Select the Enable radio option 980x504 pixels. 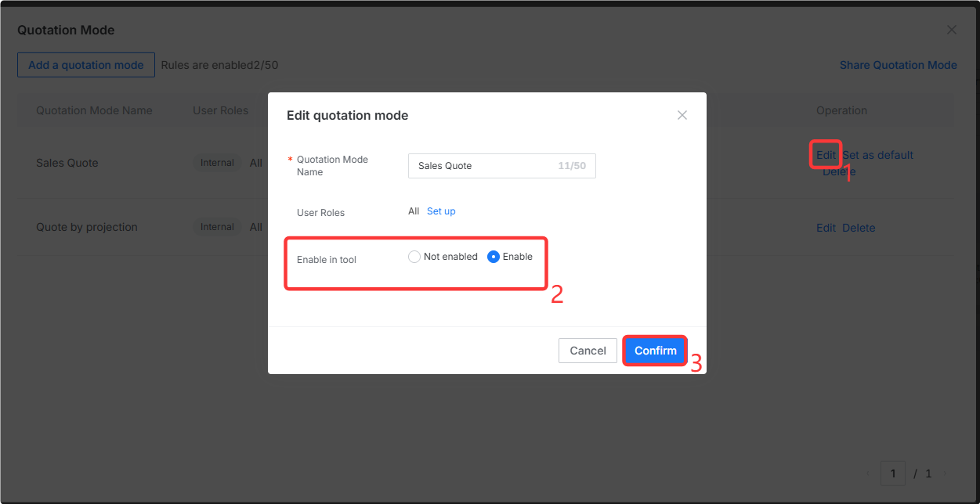pos(510,257)
